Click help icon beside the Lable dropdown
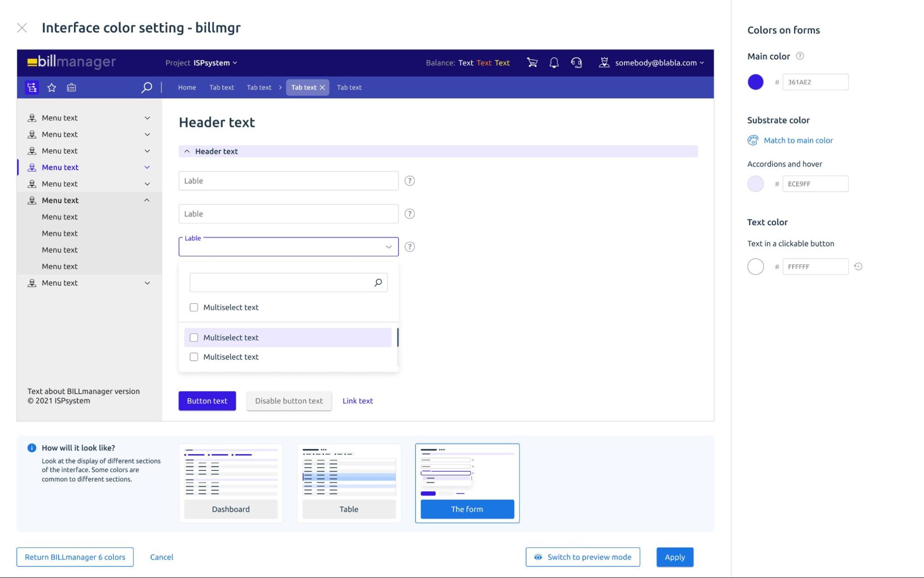Image resolution: width=924 pixels, height=578 pixels. click(x=410, y=247)
